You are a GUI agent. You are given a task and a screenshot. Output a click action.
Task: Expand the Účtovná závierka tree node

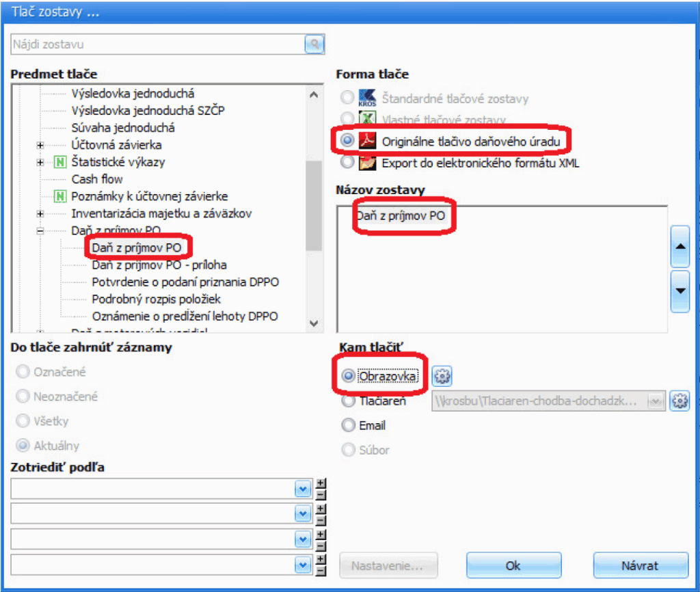pos(40,145)
